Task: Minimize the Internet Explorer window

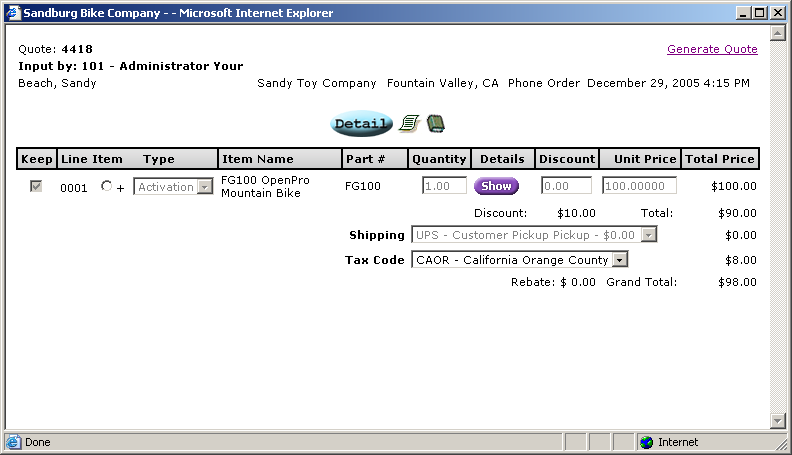Action: point(743,13)
